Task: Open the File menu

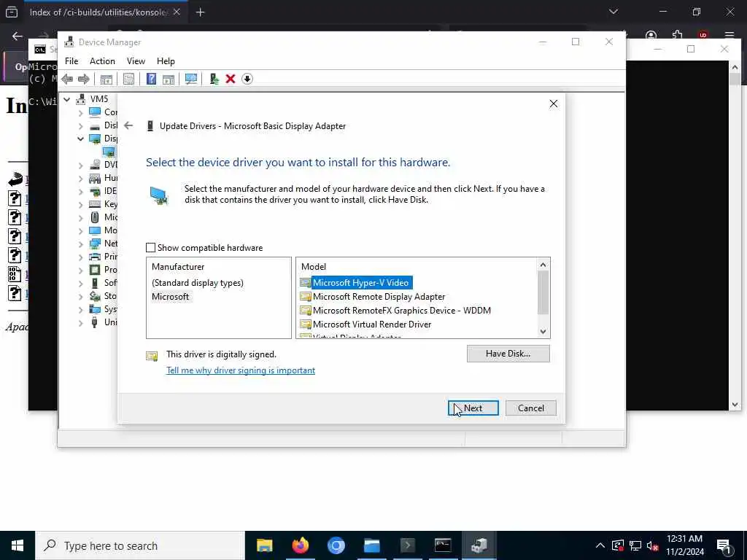Action: 71,61
